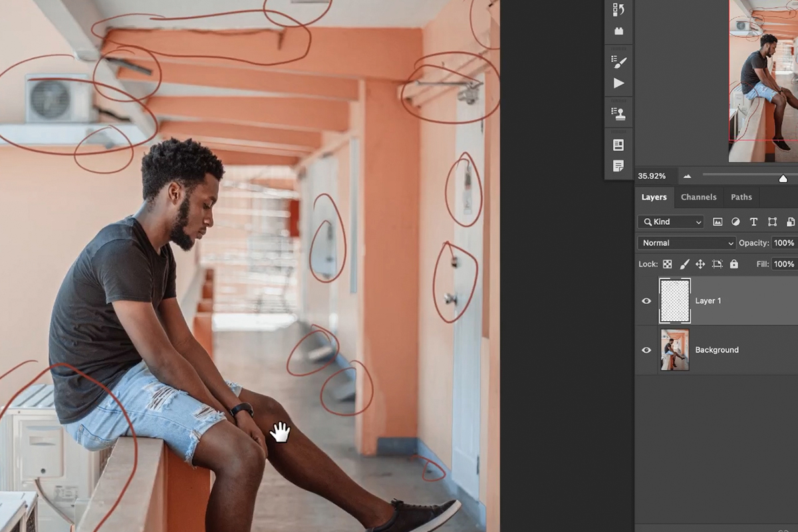
Task: Enable Lock all on current layer
Action: [x=733, y=263]
